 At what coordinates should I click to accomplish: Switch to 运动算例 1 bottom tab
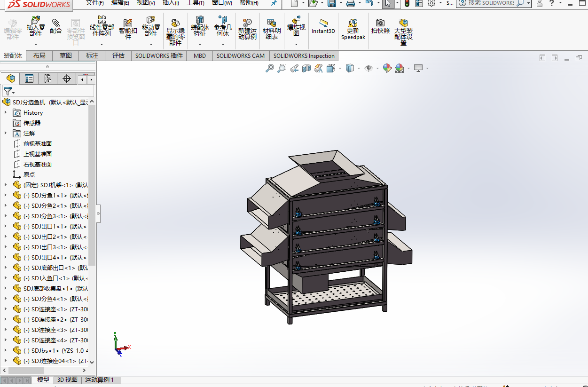coord(100,379)
